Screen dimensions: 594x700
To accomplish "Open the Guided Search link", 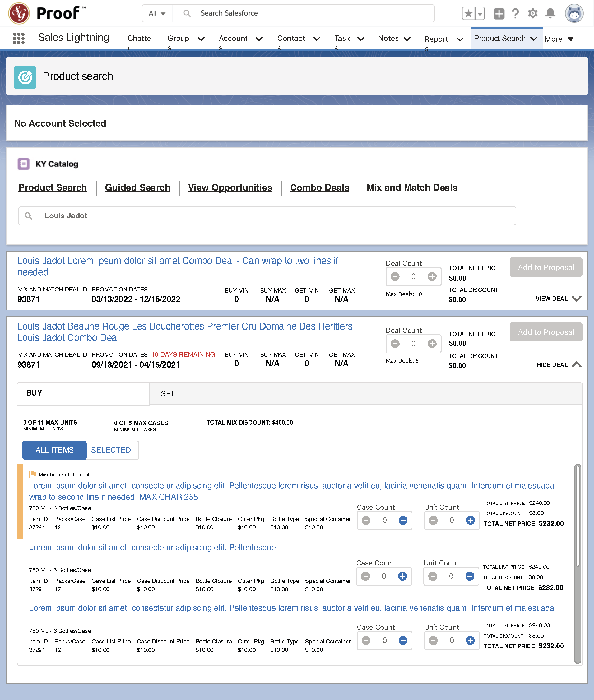I will point(137,188).
